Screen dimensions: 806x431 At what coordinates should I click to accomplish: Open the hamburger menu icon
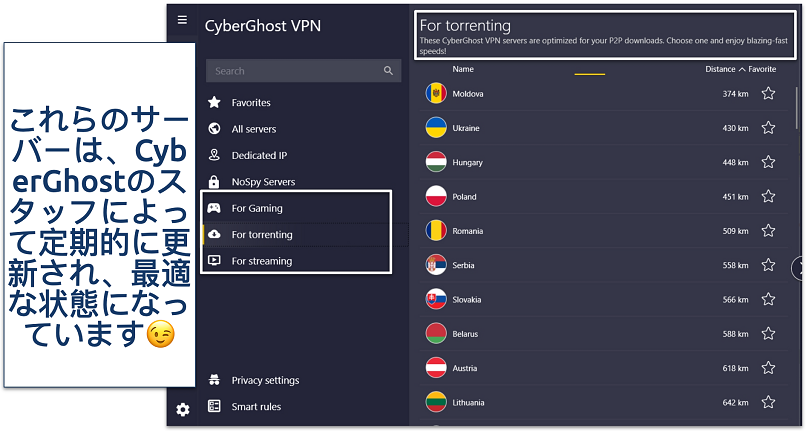tap(181, 20)
